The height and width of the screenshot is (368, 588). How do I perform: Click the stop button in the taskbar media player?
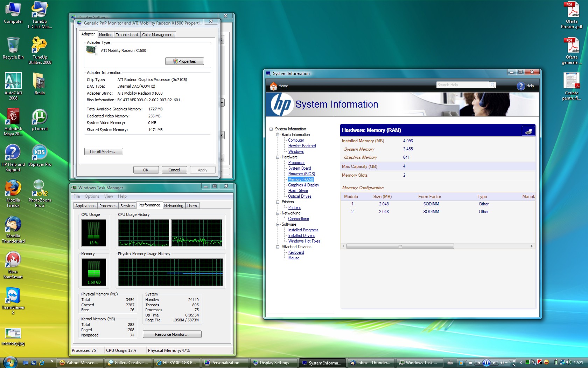point(470,363)
